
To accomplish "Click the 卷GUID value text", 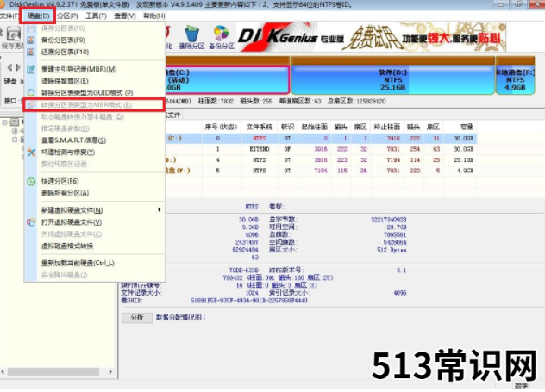I will pos(249,301).
